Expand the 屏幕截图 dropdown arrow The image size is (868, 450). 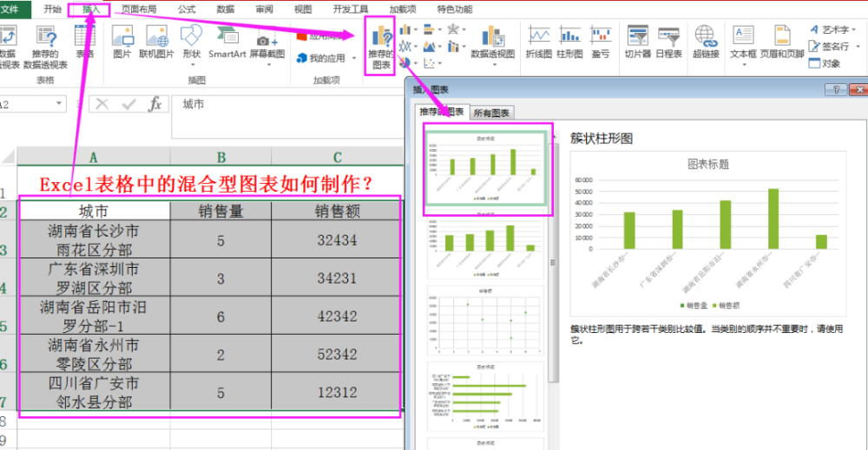pyautogui.click(x=269, y=65)
